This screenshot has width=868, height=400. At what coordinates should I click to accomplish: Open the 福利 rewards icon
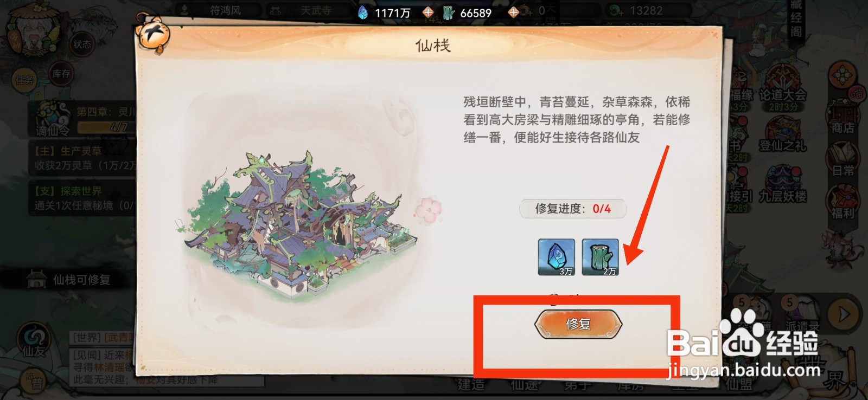[x=844, y=202]
